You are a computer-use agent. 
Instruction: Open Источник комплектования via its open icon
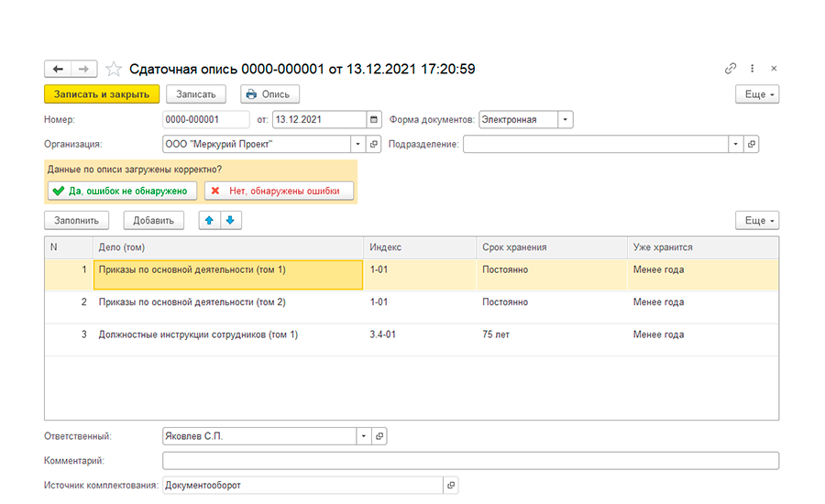(451, 485)
